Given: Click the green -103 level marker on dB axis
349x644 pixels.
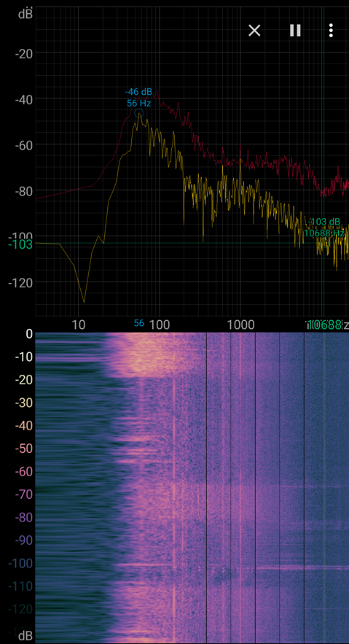Looking at the screenshot, I should 19,244.
